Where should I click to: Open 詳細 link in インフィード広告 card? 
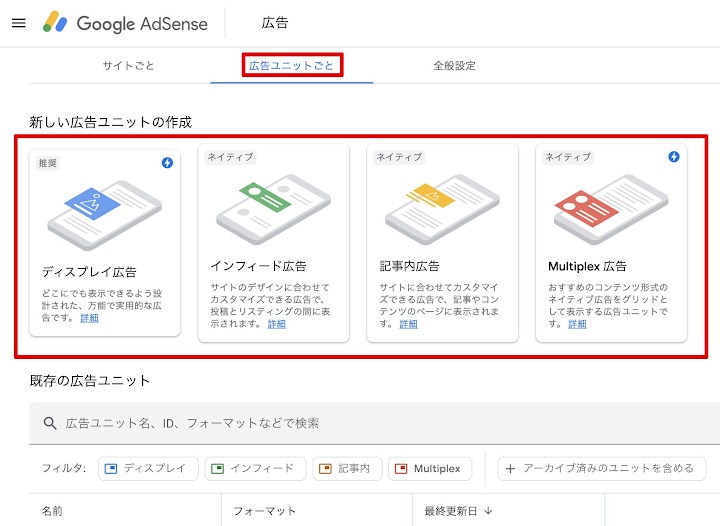point(276,324)
